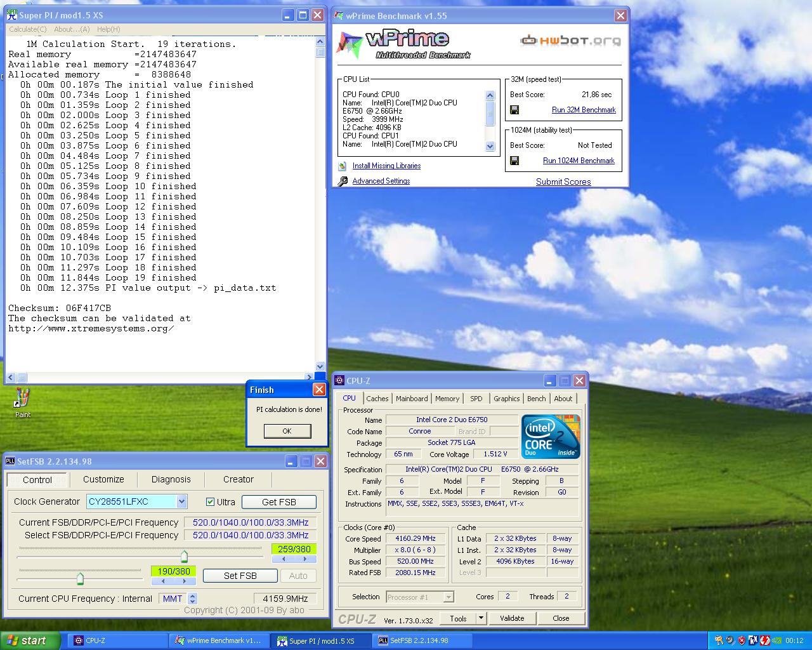This screenshot has width=812, height=650.
Task: Close the Finish dialog with the X
Action: (x=319, y=390)
